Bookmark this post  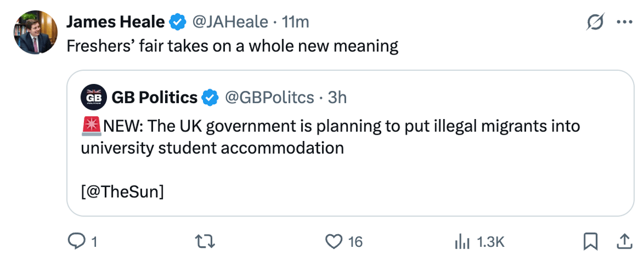coord(590,242)
